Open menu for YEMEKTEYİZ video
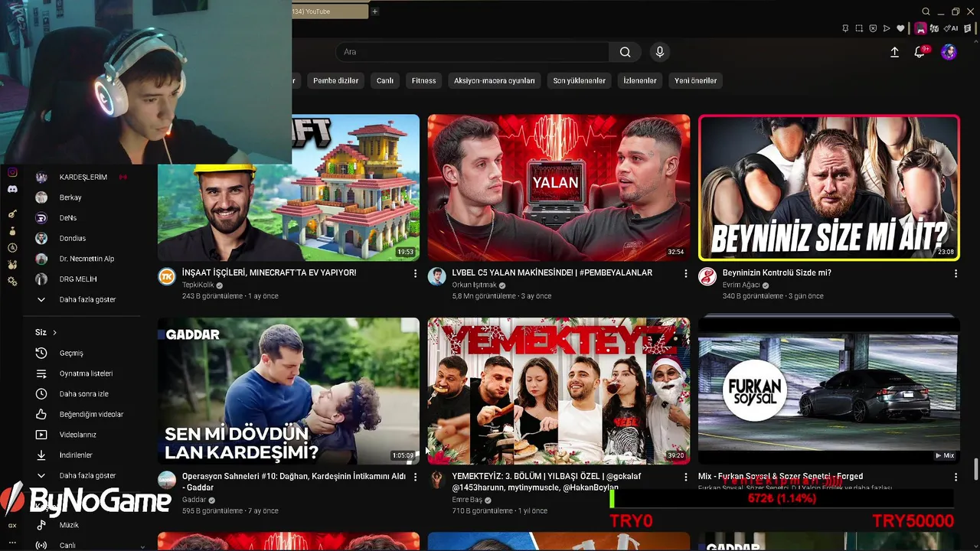This screenshot has width=980, height=551. click(686, 477)
